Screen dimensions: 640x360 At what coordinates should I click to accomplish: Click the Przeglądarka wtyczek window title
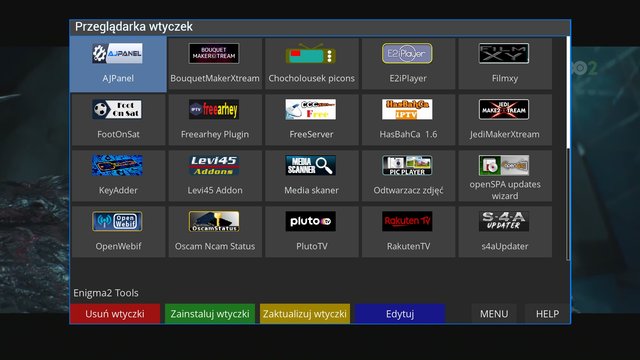(133, 27)
